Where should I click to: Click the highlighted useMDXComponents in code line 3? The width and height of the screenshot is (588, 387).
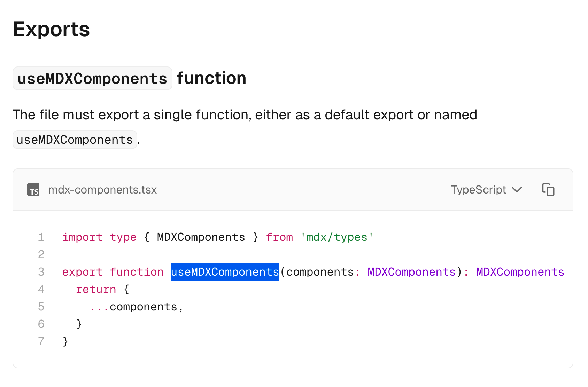click(x=225, y=272)
